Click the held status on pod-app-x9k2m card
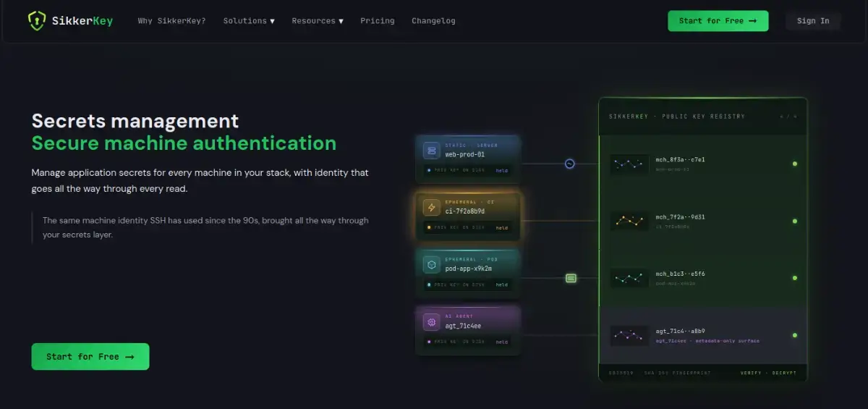 (501, 284)
